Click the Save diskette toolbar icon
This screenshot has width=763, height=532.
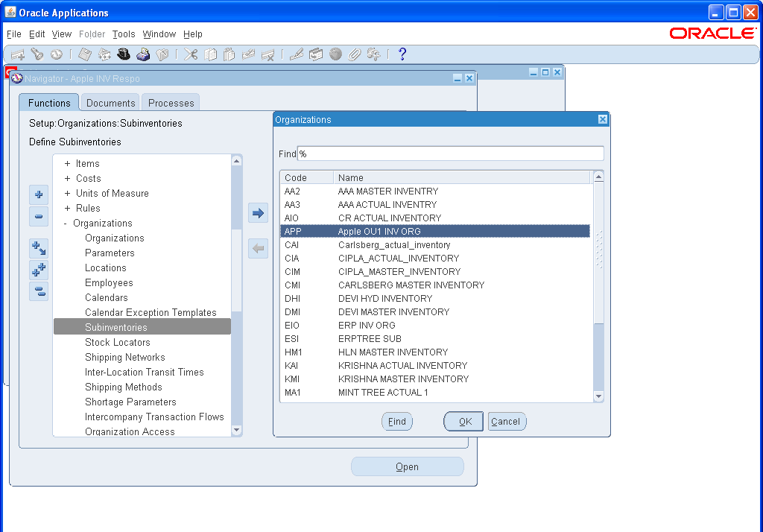[85, 54]
